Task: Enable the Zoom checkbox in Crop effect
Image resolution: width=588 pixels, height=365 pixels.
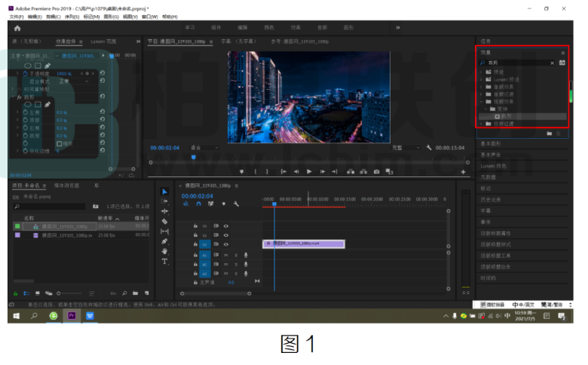Action: (x=60, y=144)
